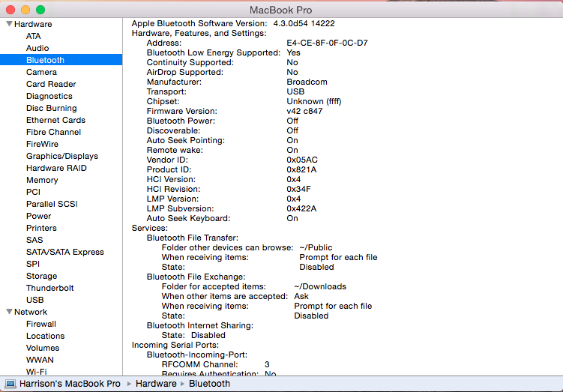Click the ~/Downloads folder value
The height and width of the screenshot is (392, 563).
pos(320,286)
